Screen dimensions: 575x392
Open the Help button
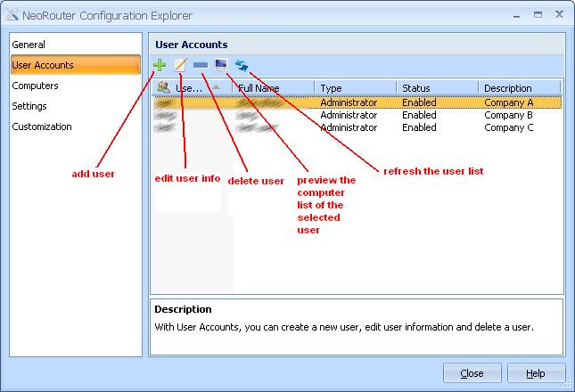point(536,373)
